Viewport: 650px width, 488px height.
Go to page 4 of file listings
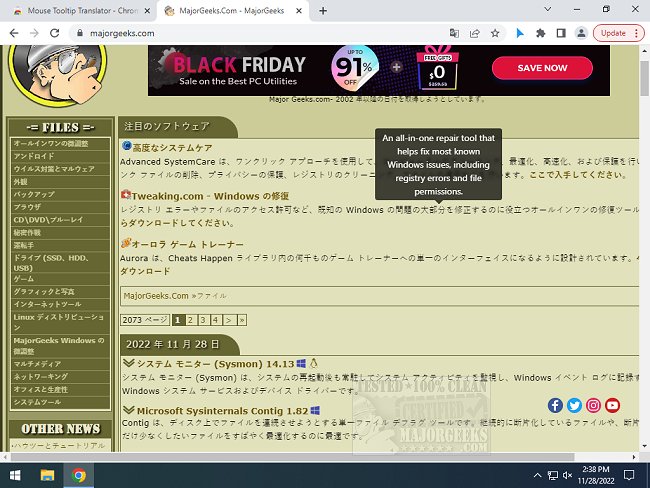[x=216, y=320]
